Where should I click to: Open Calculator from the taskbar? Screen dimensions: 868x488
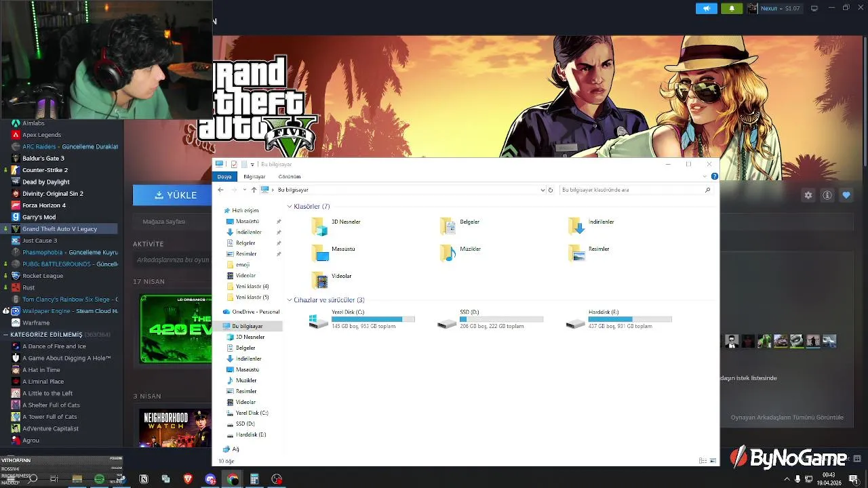click(x=254, y=479)
